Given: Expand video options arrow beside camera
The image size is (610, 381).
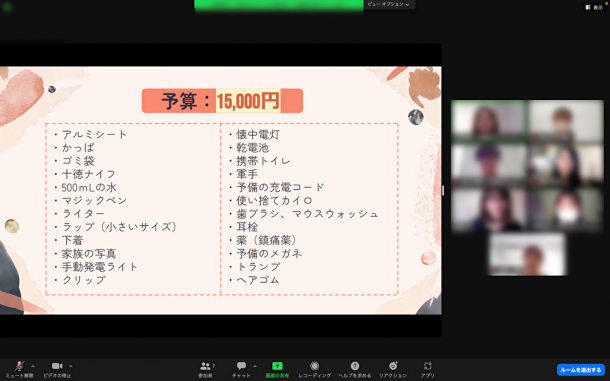Looking at the screenshot, I should [x=70, y=366].
